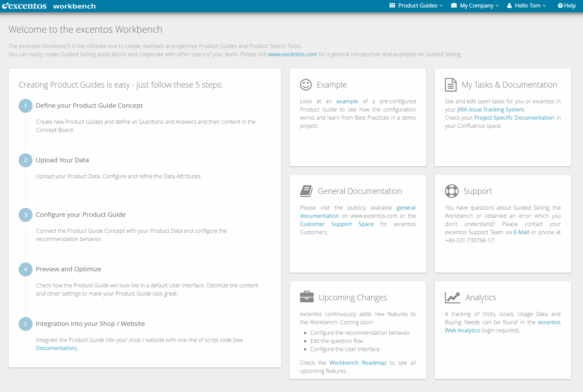Open the Help menu item
This screenshot has width=583, height=392.
[x=567, y=5]
